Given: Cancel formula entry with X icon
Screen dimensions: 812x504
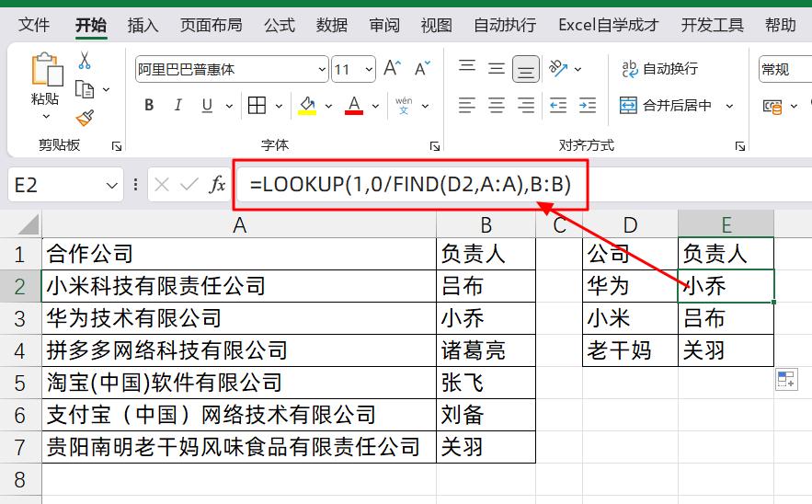Looking at the screenshot, I should pos(162,185).
